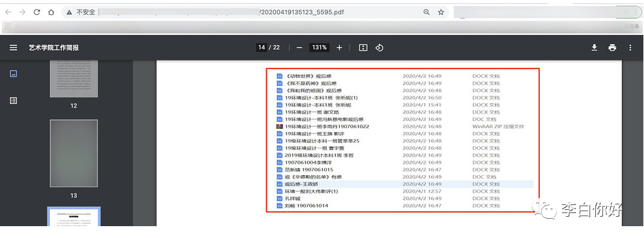Image resolution: width=644 pixels, height=238 pixels.
Task: Click the 2020/4/2 16:50 date cell
Action: coord(422,98)
